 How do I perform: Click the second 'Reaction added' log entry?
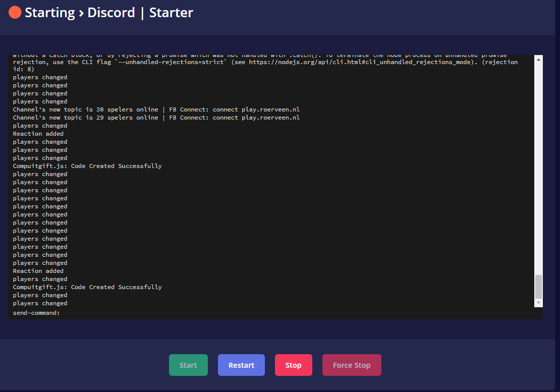click(38, 271)
